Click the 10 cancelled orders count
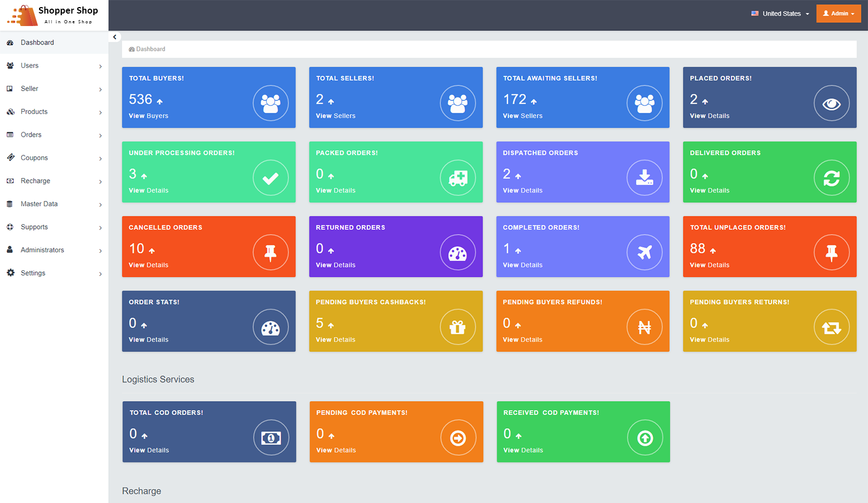Image resolution: width=868 pixels, height=503 pixels. 137,249
